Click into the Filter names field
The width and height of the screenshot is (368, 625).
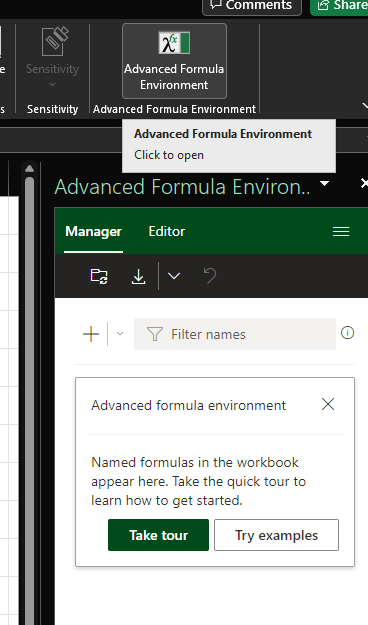point(235,334)
